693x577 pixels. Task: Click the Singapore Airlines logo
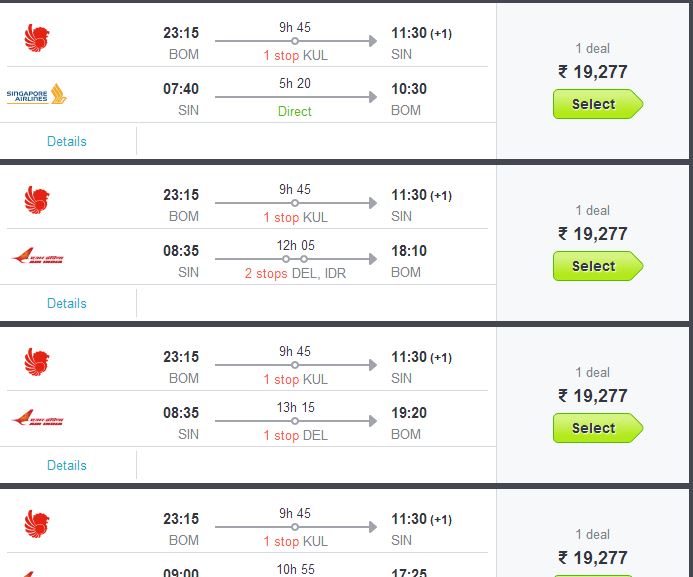pos(37,96)
